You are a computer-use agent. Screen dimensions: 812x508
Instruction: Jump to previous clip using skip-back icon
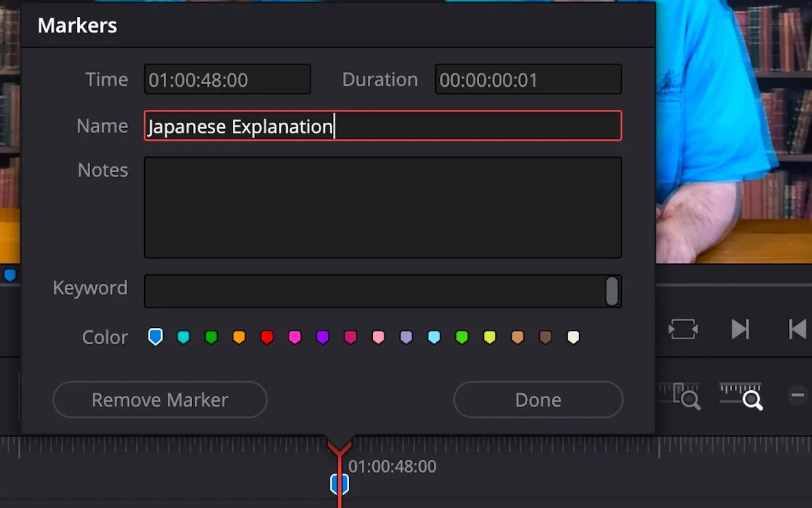pos(797,329)
